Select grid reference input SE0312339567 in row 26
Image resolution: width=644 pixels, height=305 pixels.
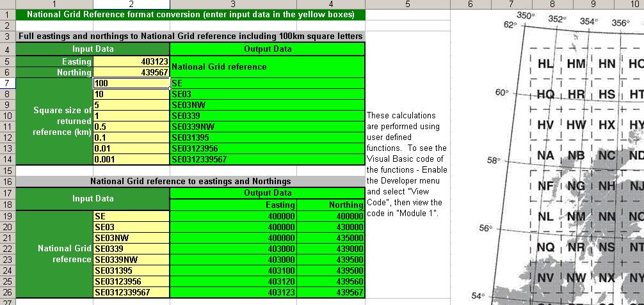point(131,292)
